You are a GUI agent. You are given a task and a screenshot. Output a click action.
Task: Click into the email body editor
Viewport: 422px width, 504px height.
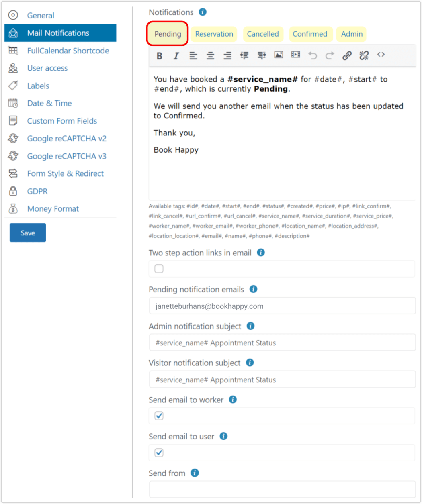(x=282, y=134)
